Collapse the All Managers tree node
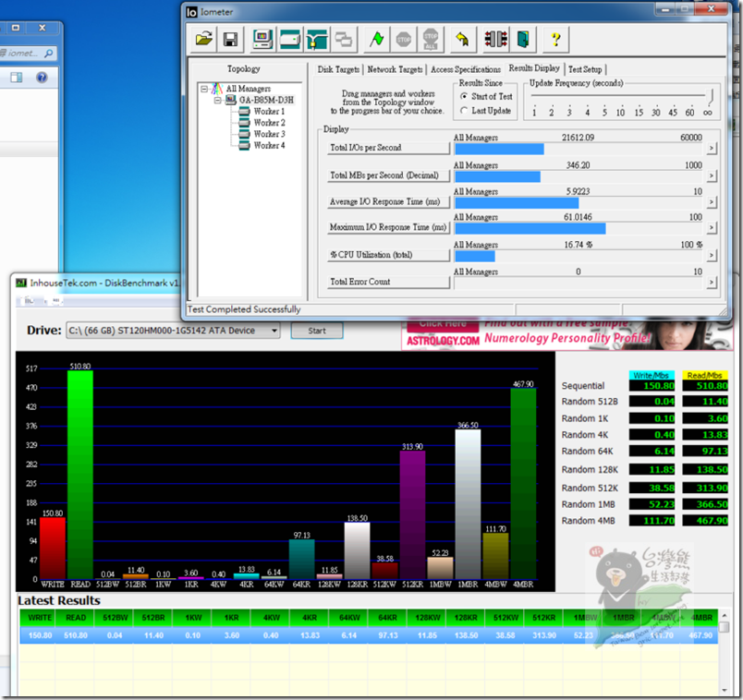Viewport: 743px width, 700px height. 204,89
